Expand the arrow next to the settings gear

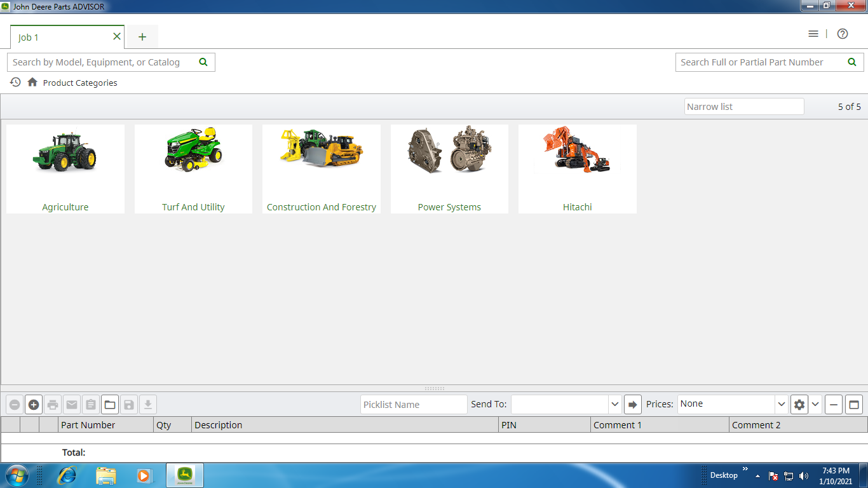coord(816,404)
